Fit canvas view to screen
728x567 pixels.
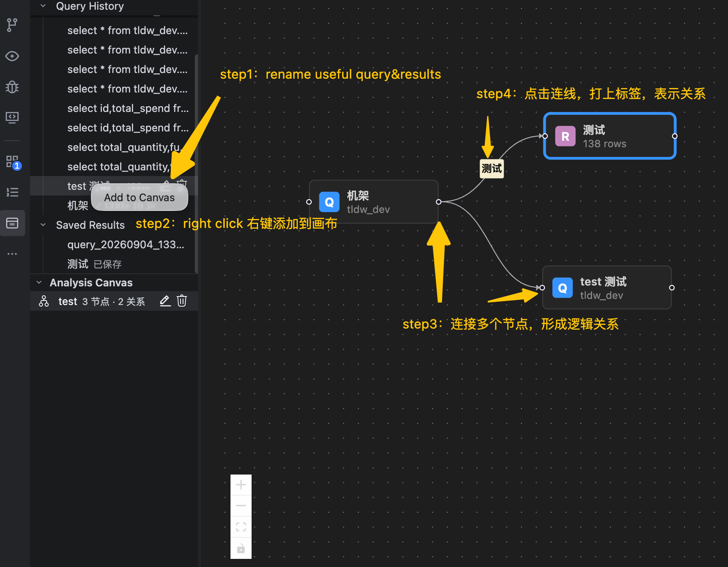[x=241, y=527]
